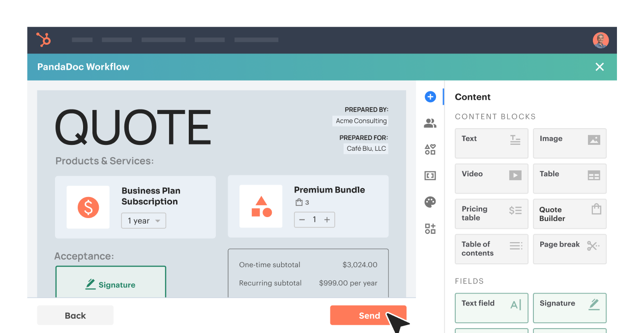The width and height of the screenshot is (644, 333).
Task: Add a Table content block
Action: 570,179
